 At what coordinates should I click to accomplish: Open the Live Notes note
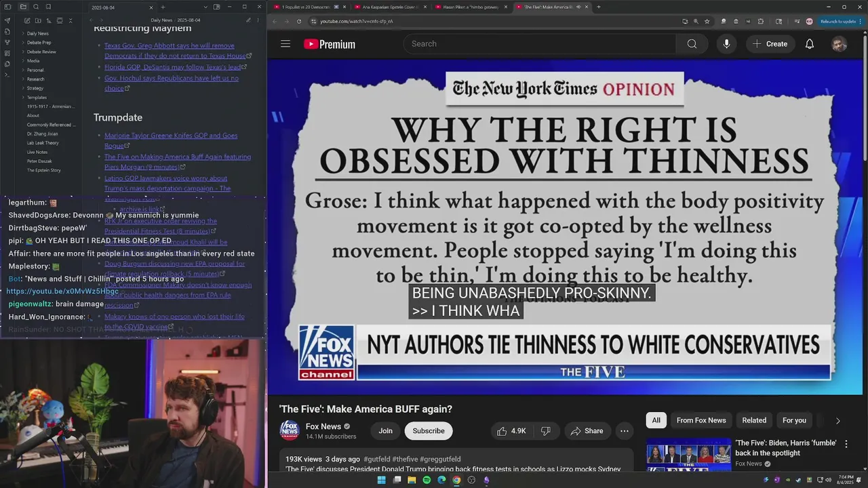[x=37, y=152]
